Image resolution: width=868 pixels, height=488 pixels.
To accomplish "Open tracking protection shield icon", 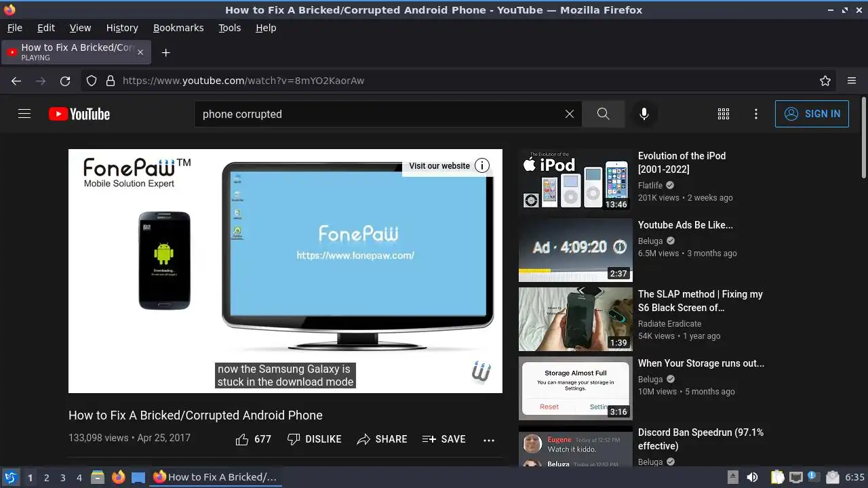I will (92, 81).
